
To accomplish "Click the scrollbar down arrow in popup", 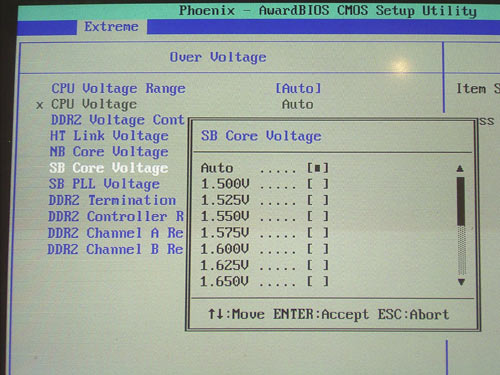I will click(461, 282).
